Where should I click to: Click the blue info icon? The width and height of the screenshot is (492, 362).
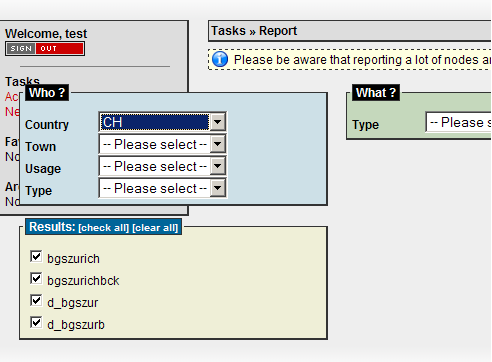220,59
